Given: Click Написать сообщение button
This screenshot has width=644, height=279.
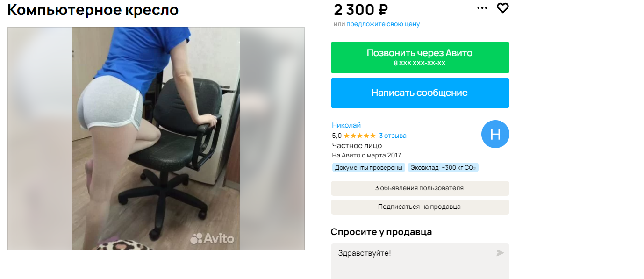Looking at the screenshot, I should 420,93.
